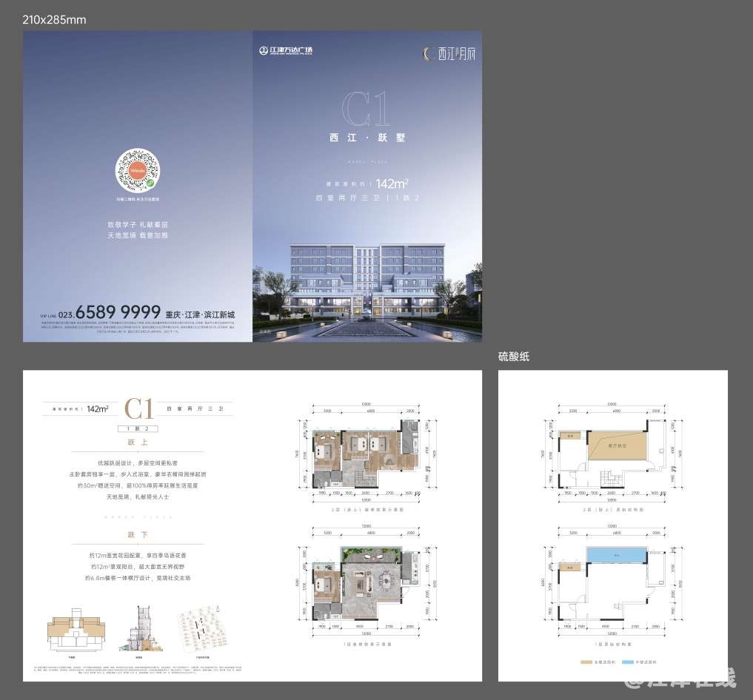Click the "跃上" section heading

pyautogui.click(x=138, y=442)
